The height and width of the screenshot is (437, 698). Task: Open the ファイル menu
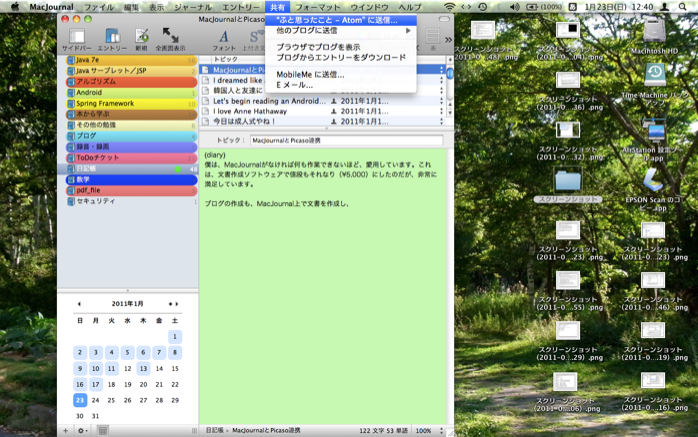(98, 7)
